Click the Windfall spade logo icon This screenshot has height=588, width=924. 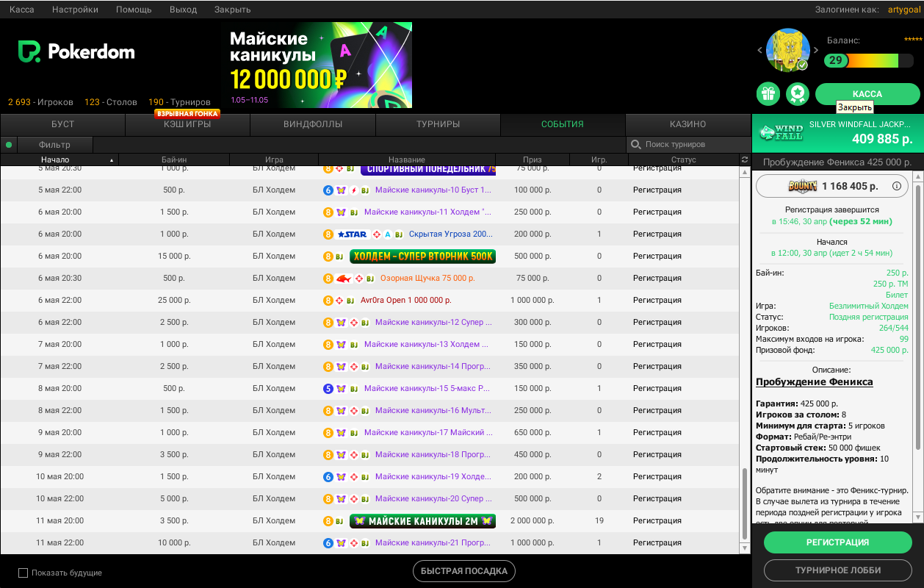782,132
